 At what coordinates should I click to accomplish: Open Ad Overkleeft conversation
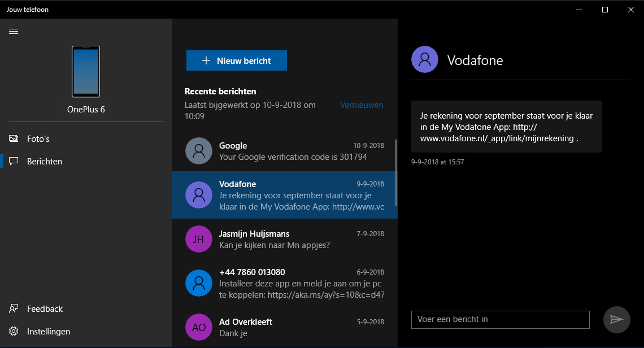point(284,327)
